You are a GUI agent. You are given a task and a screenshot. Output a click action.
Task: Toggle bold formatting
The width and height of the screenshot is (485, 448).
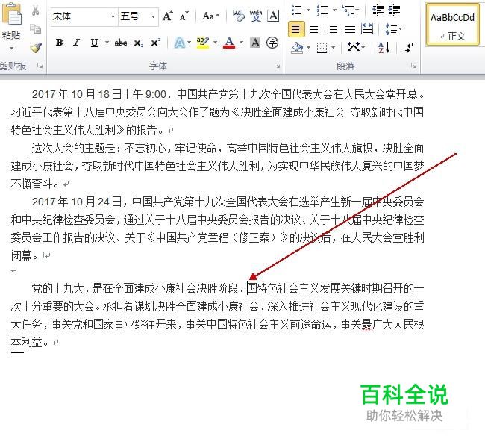(60, 43)
